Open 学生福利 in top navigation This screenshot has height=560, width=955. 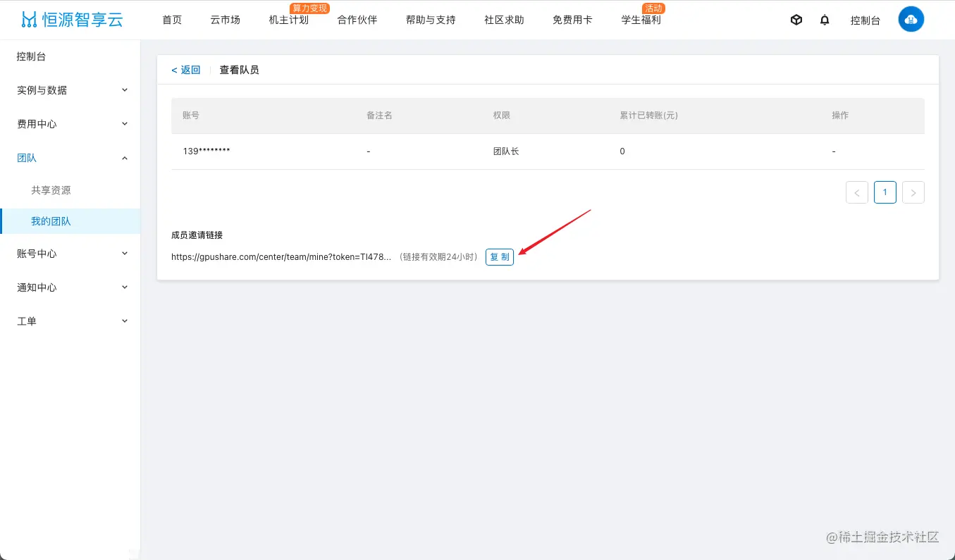point(641,20)
